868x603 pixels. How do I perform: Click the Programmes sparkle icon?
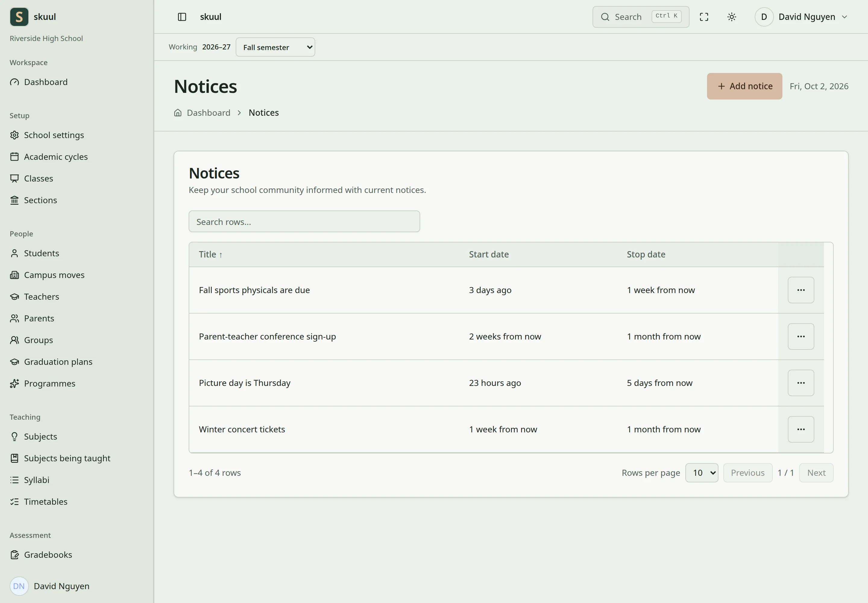click(x=14, y=384)
